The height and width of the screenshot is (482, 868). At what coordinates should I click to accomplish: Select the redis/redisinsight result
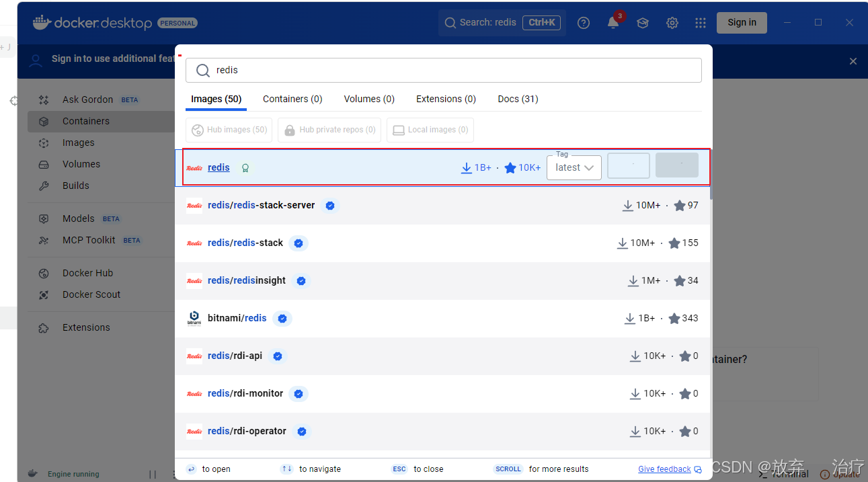[442, 280]
